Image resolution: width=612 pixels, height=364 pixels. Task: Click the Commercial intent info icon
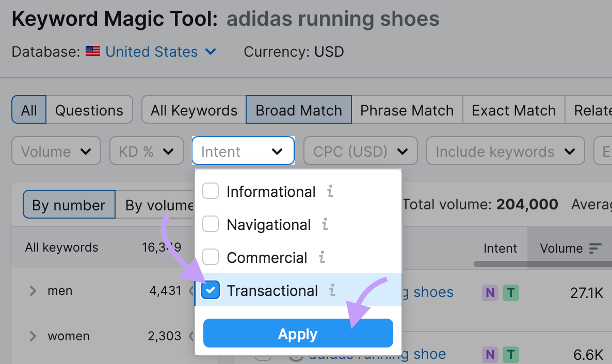click(x=322, y=257)
